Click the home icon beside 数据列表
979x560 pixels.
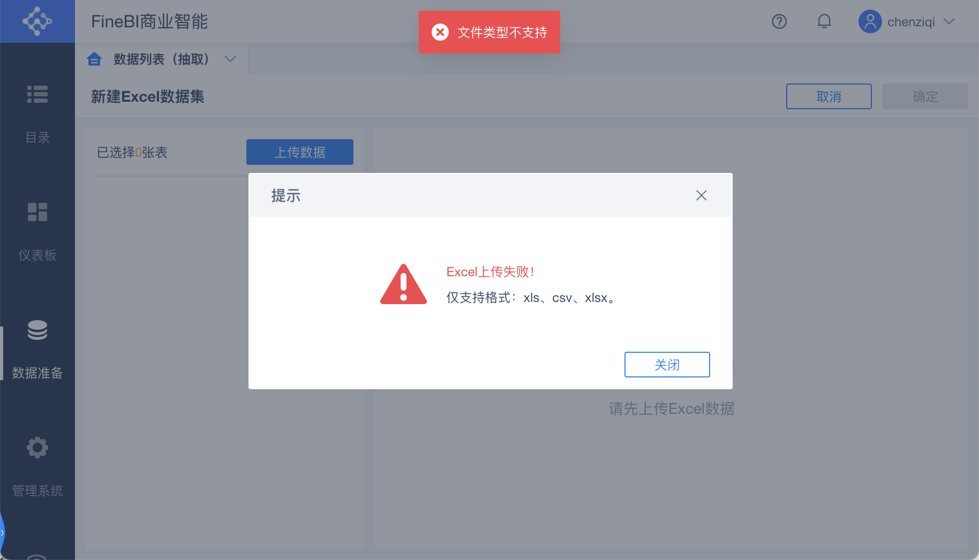point(94,59)
